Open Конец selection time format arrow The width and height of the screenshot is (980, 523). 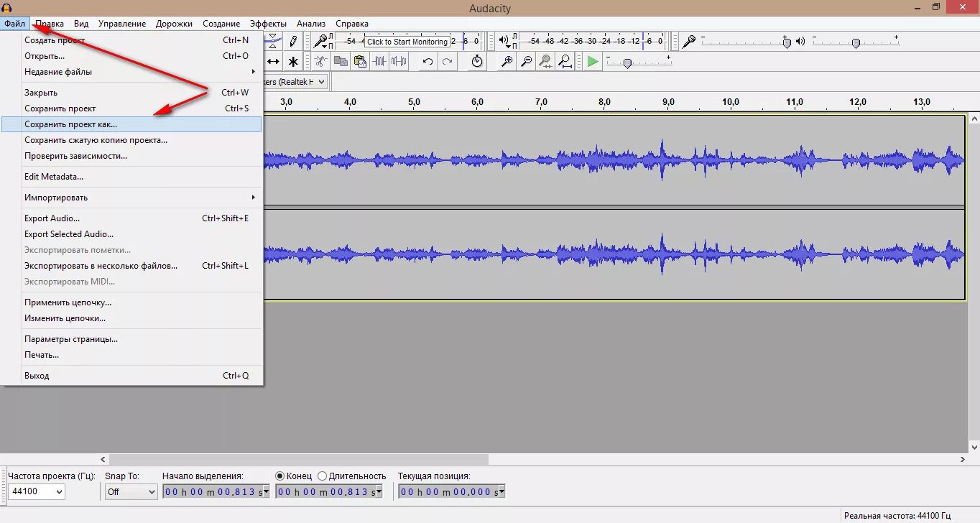point(380,492)
